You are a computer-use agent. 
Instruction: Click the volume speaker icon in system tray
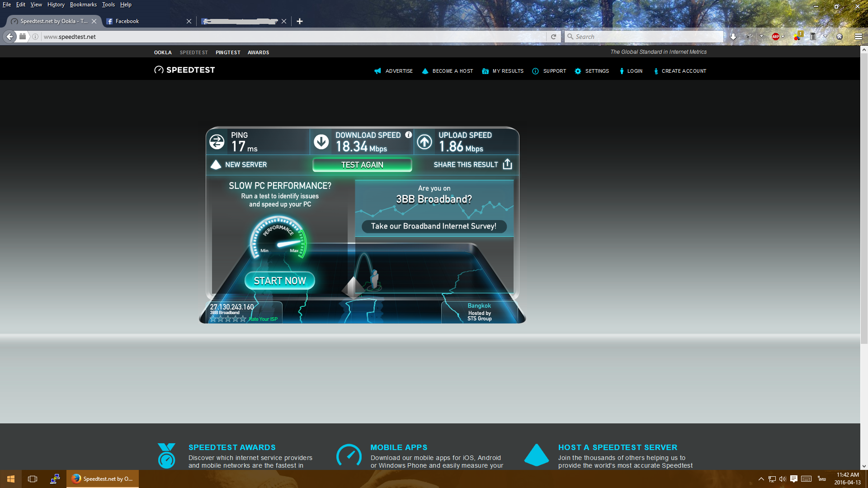tap(783, 479)
